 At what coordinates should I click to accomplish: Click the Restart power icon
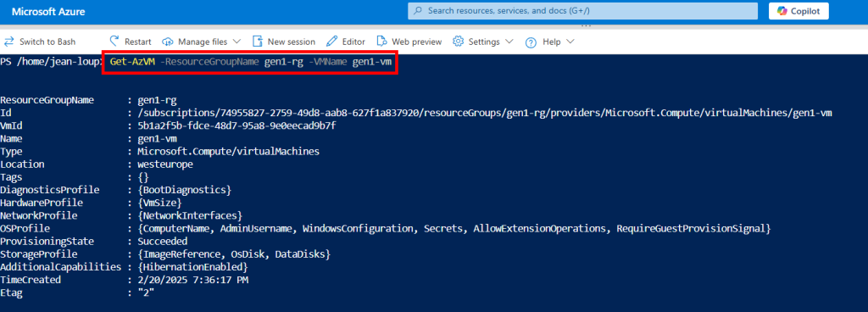click(x=114, y=42)
